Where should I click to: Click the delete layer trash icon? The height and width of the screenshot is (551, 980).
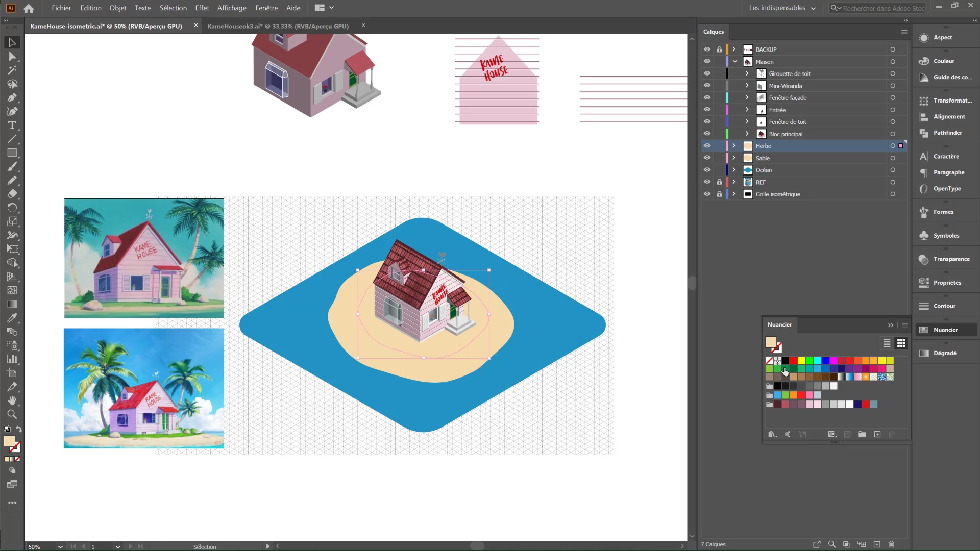(891, 544)
